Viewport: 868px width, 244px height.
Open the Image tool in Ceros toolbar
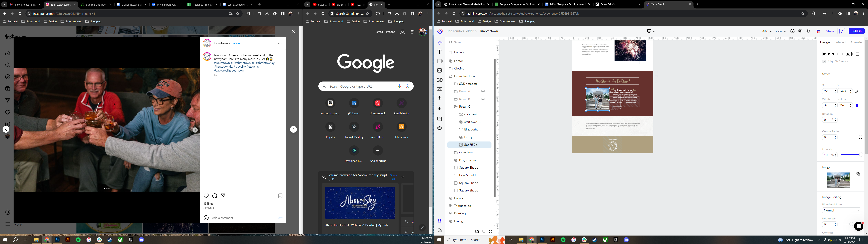pyautogui.click(x=439, y=70)
